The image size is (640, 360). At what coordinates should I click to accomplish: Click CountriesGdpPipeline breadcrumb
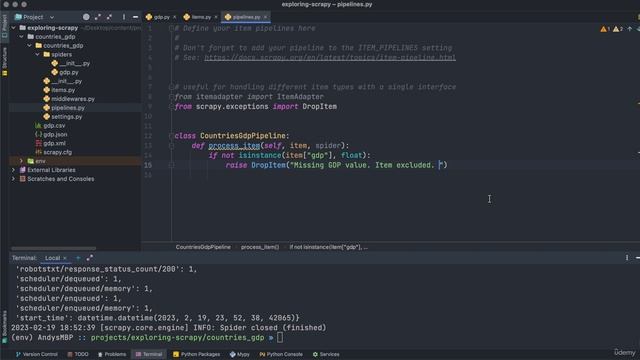pos(203,247)
